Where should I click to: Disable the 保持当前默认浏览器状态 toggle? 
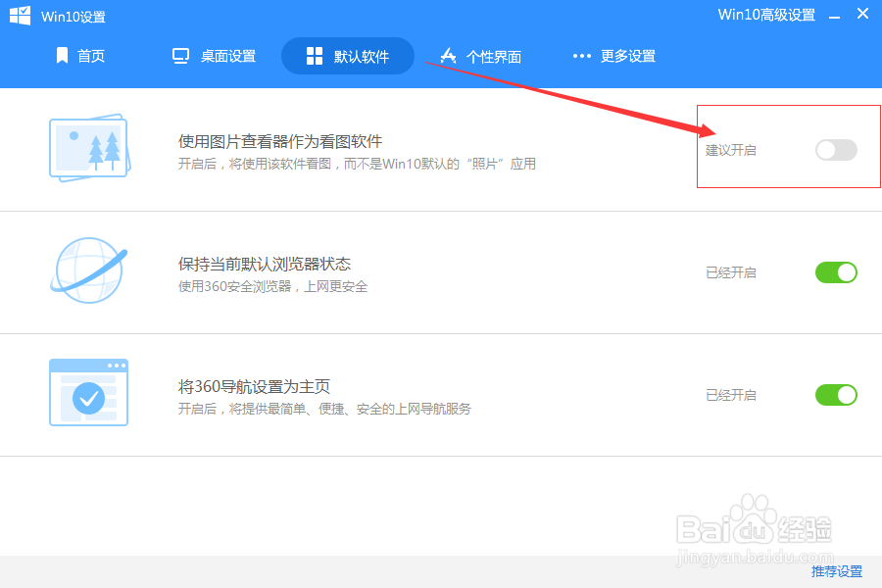click(x=835, y=271)
